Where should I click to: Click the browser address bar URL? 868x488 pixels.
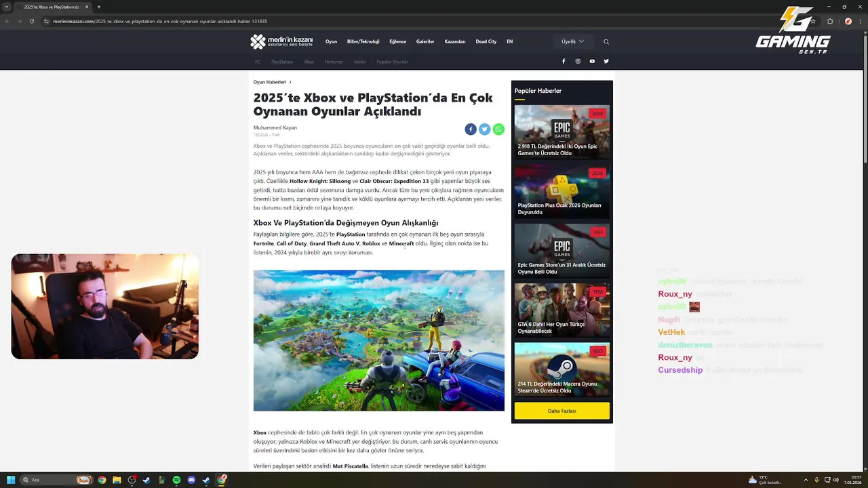click(160, 21)
